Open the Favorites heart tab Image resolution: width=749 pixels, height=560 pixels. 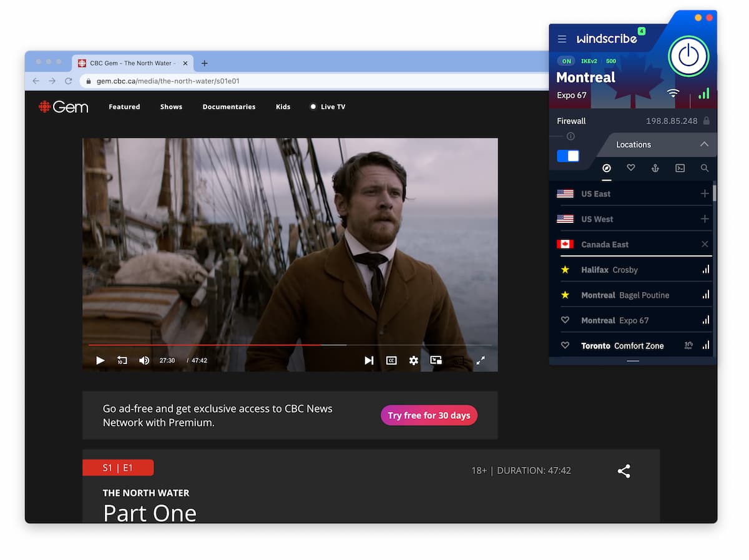point(631,168)
